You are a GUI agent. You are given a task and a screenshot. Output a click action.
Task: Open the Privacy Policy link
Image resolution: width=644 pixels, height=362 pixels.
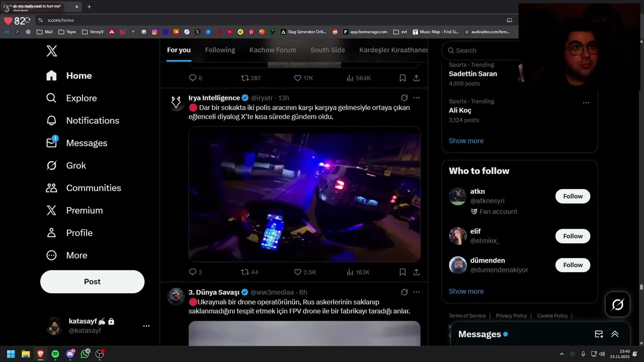511,316
